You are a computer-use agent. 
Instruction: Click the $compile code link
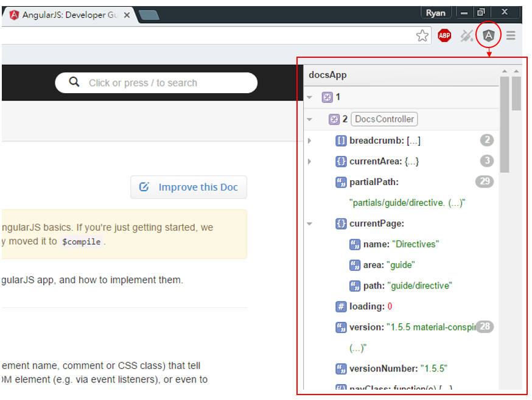tap(81, 242)
